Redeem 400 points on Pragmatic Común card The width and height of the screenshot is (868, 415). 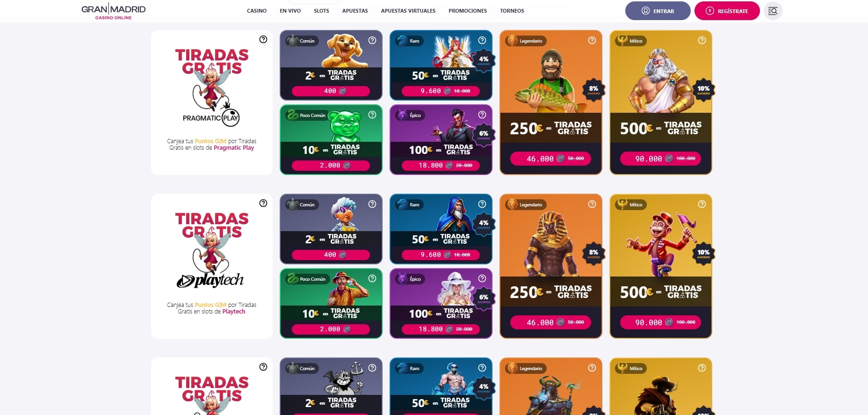pos(331,91)
